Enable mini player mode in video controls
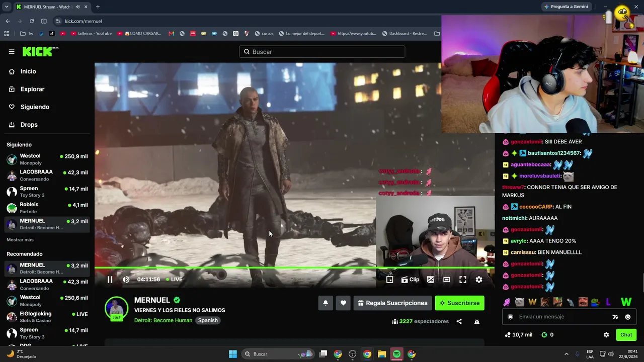 point(389,280)
